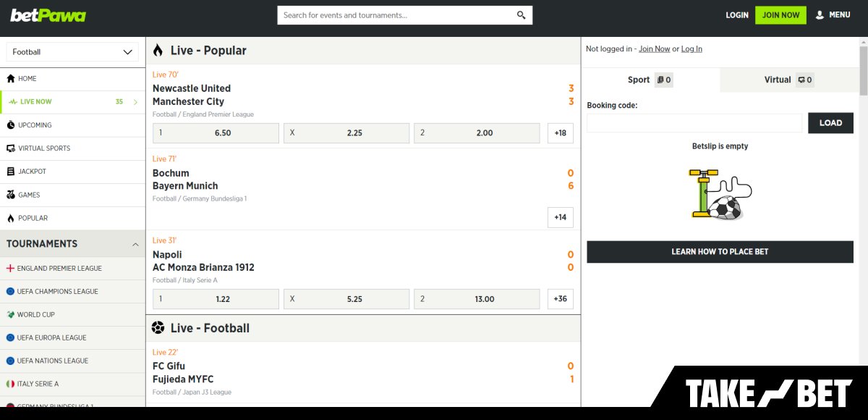Image resolution: width=868 pixels, height=420 pixels.
Task: Switch to the Sport betslip tab
Action: [x=651, y=80]
